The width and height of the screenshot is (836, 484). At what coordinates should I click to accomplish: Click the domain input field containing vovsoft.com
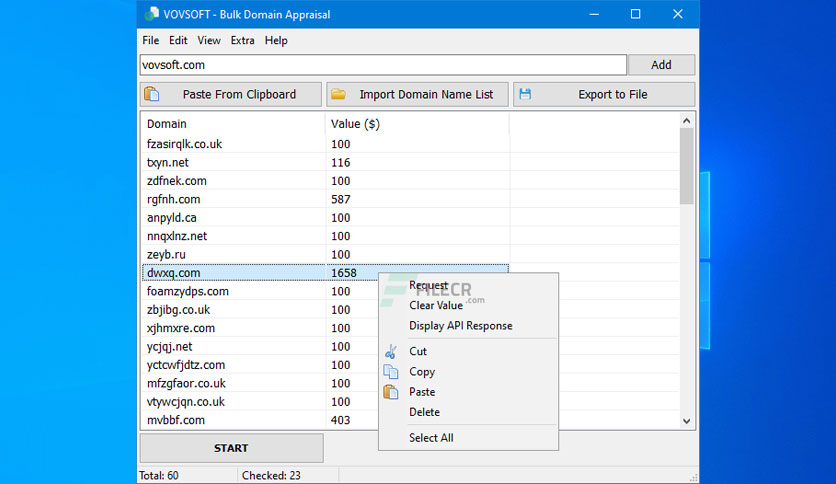pyautogui.click(x=383, y=65)
